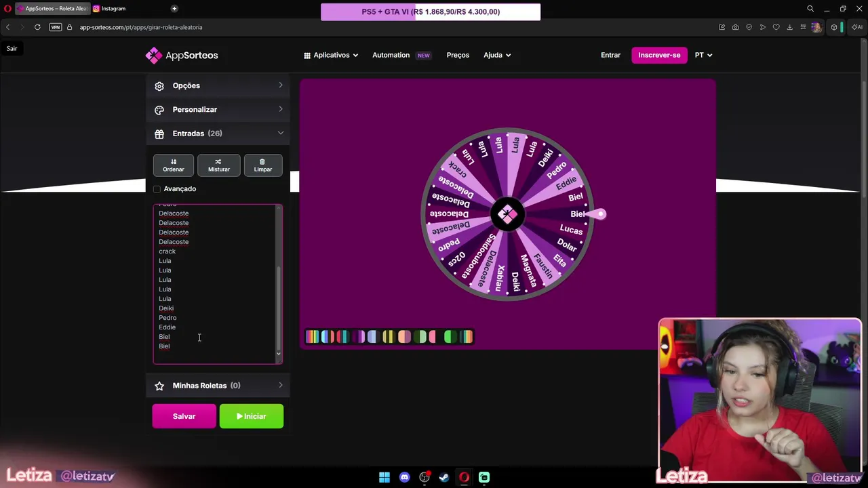Open OBS Studio from the taskbar
The image size is (868, 488).
[x=425, y=477]
